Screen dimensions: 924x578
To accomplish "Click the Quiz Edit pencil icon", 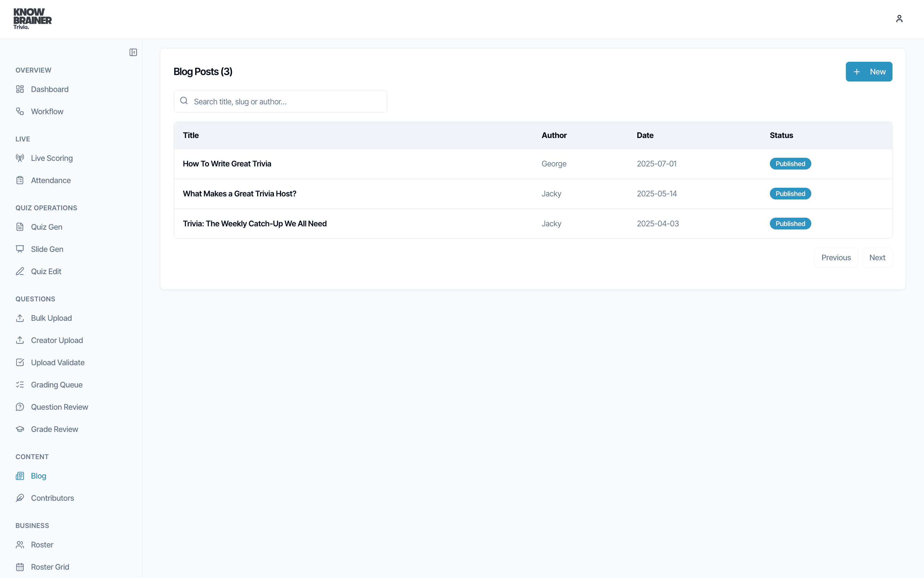I will tap(20, 271).
